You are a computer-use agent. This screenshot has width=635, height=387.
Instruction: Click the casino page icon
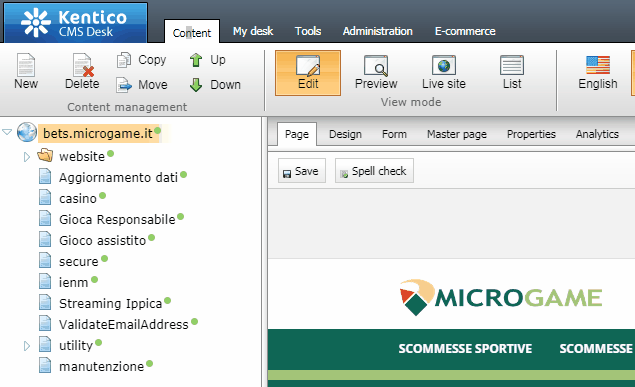45,198
